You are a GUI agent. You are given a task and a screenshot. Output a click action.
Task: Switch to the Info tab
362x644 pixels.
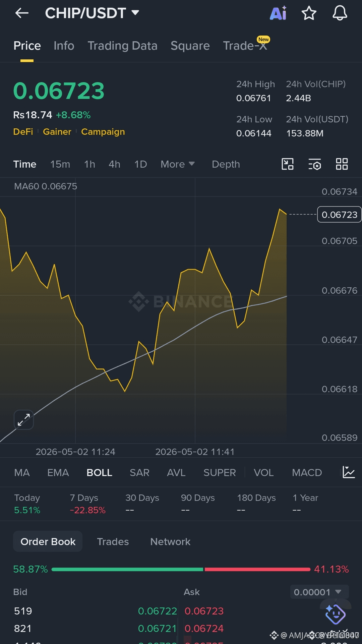64,46
